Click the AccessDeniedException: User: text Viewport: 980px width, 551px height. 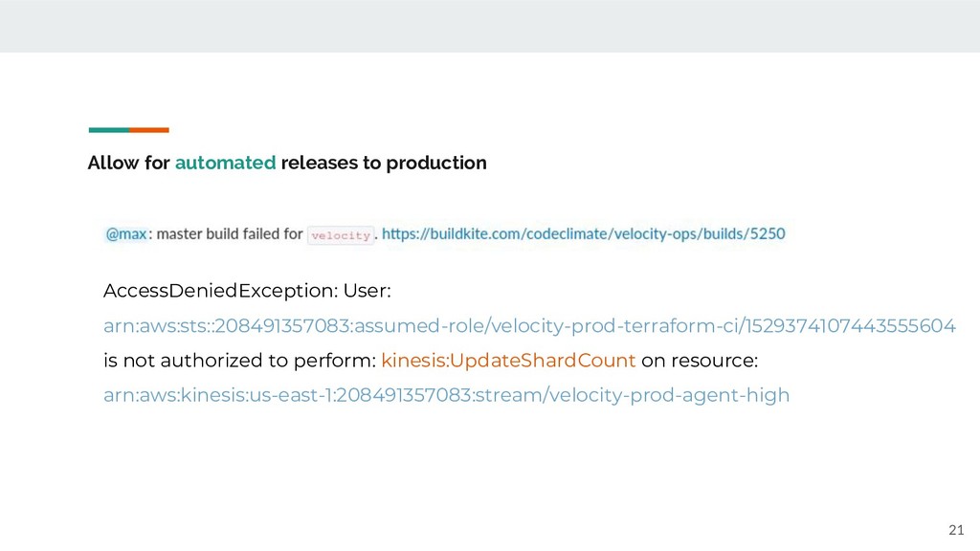(x=247, y=291)
